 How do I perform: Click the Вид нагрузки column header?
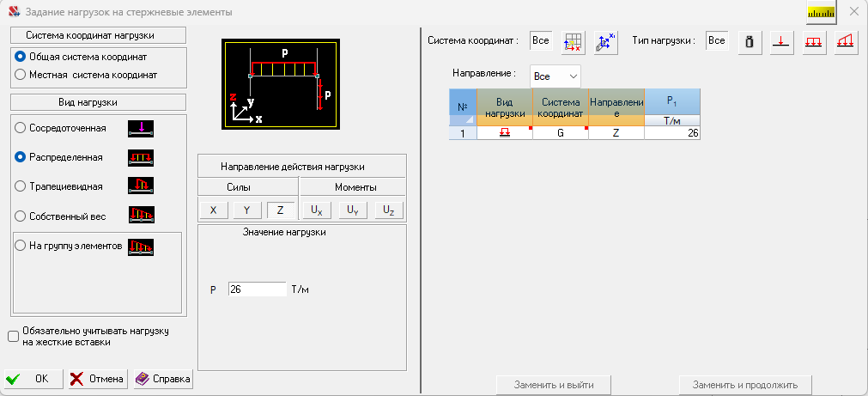[x=504, y=107]
